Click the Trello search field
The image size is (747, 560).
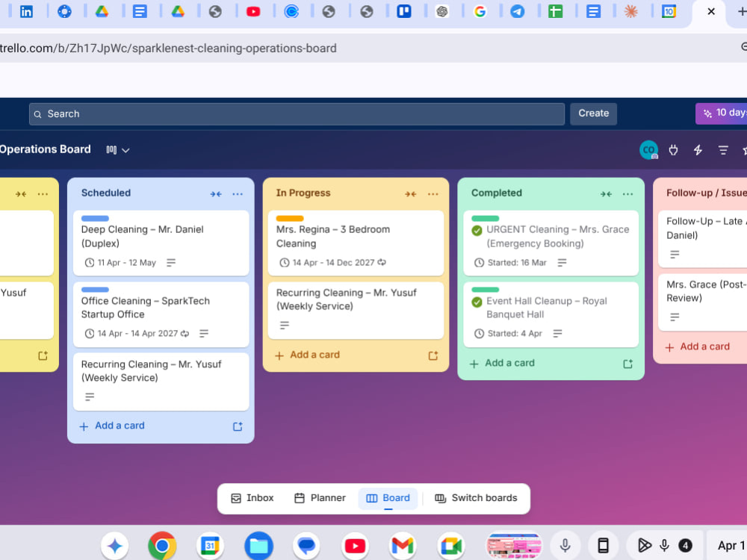pos(297,113)
